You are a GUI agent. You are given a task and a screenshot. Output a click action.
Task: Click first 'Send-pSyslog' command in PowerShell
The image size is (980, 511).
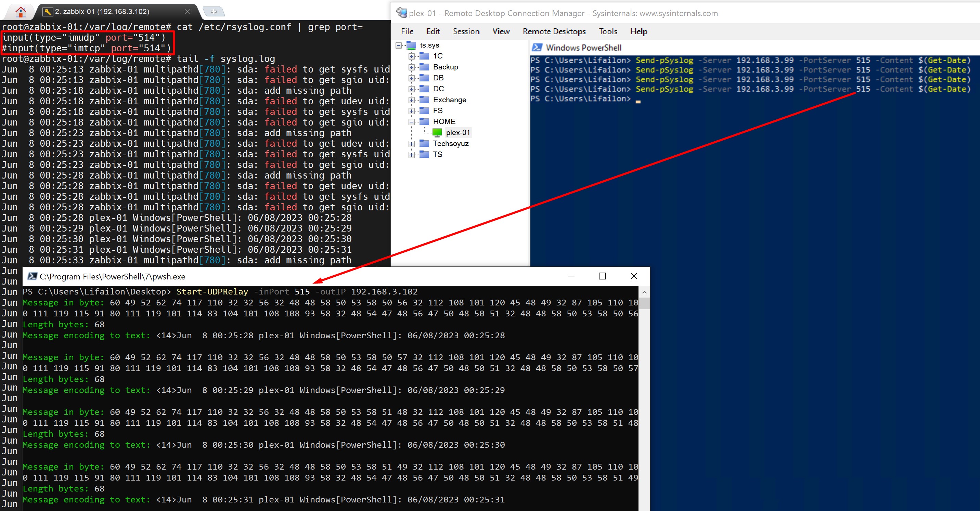pos(664,60)
